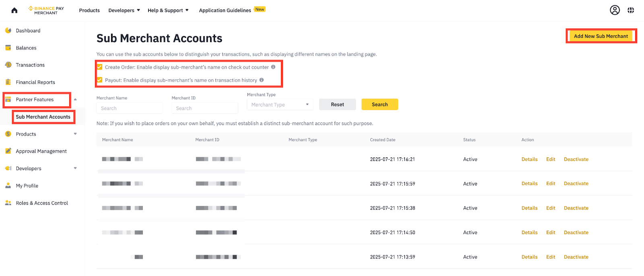Click info icon beside Payout option
644x276 pixels.
[262, 80]
